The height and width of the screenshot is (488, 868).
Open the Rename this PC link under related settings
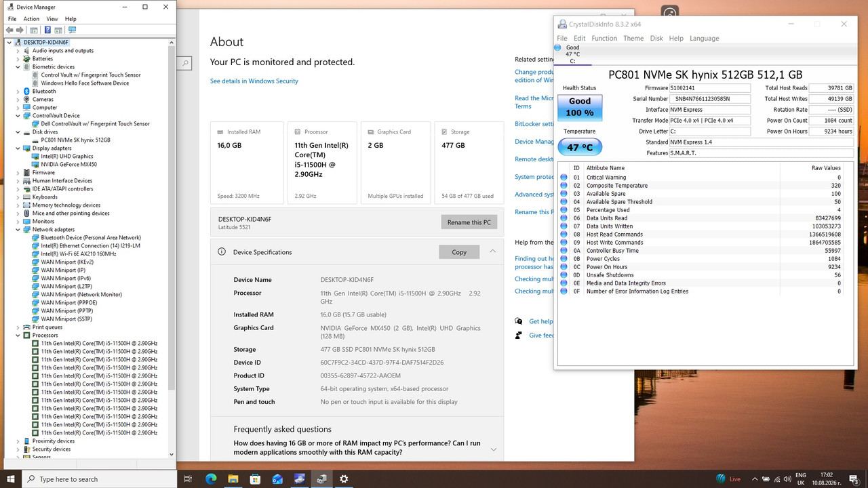click(535, 212)
